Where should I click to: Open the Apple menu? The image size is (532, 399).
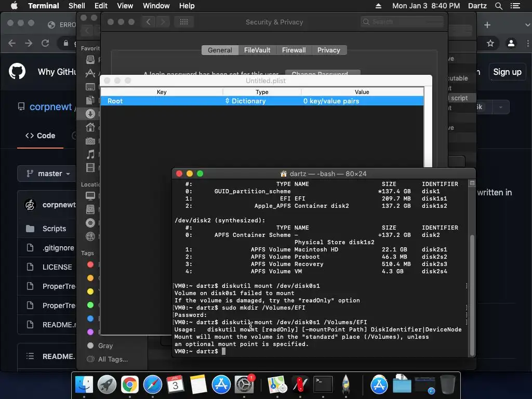pos(14,6)
